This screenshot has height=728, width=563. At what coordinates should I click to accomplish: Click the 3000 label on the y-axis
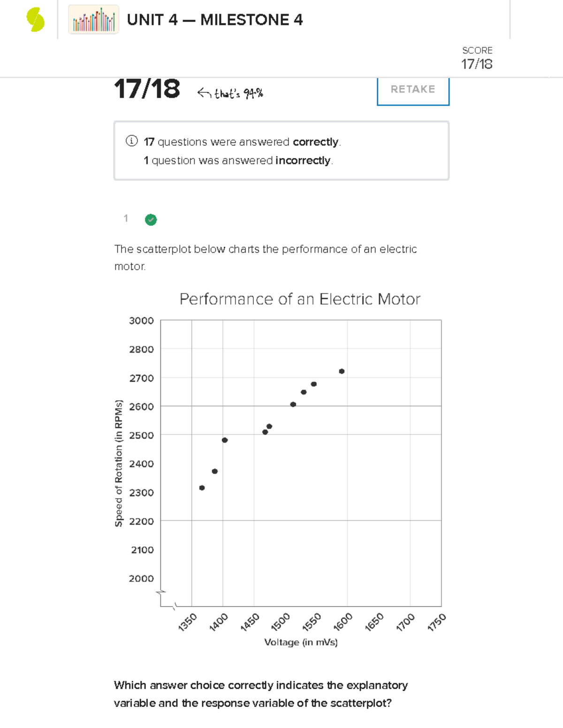[141, 321]
